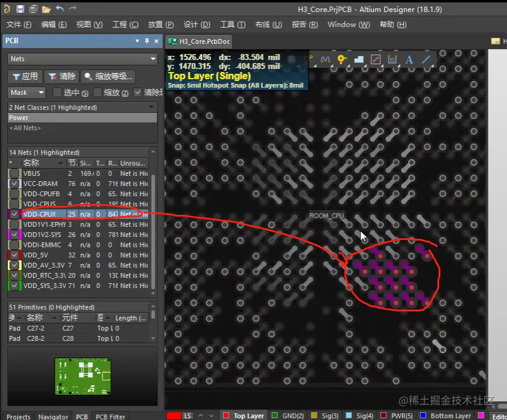
Task: Select the Power net class
Action: tap(82, 118)
